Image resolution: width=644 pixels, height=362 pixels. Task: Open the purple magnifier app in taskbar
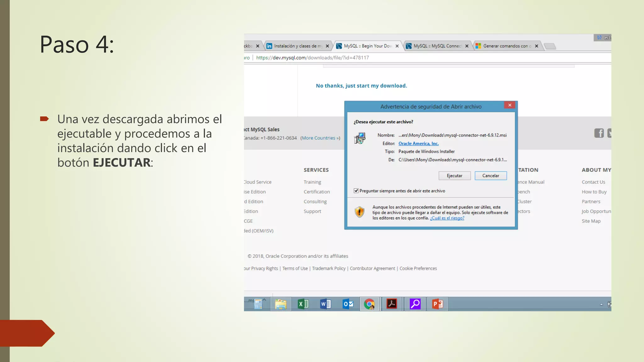(x=415, y=304)
